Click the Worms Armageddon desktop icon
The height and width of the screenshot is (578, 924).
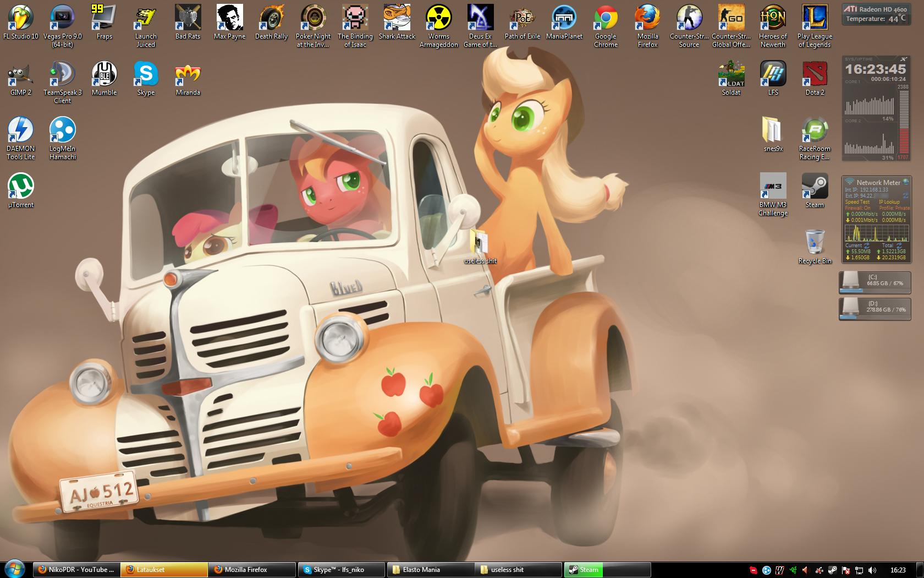coord(439,26)
